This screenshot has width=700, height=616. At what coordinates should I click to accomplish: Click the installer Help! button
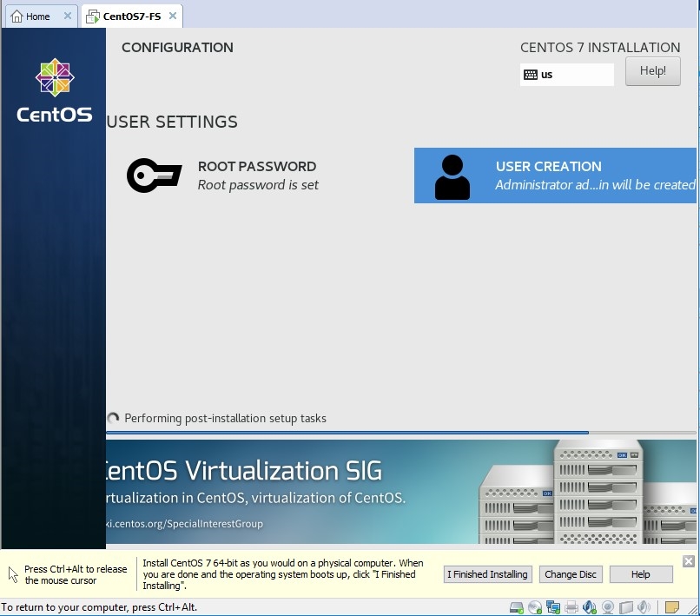(652, 71)
